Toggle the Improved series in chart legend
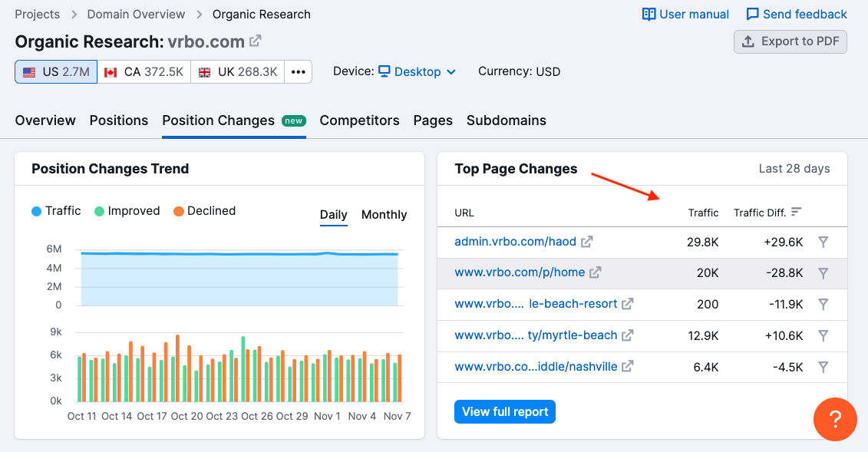868x452 pixels. coord(127,211)
